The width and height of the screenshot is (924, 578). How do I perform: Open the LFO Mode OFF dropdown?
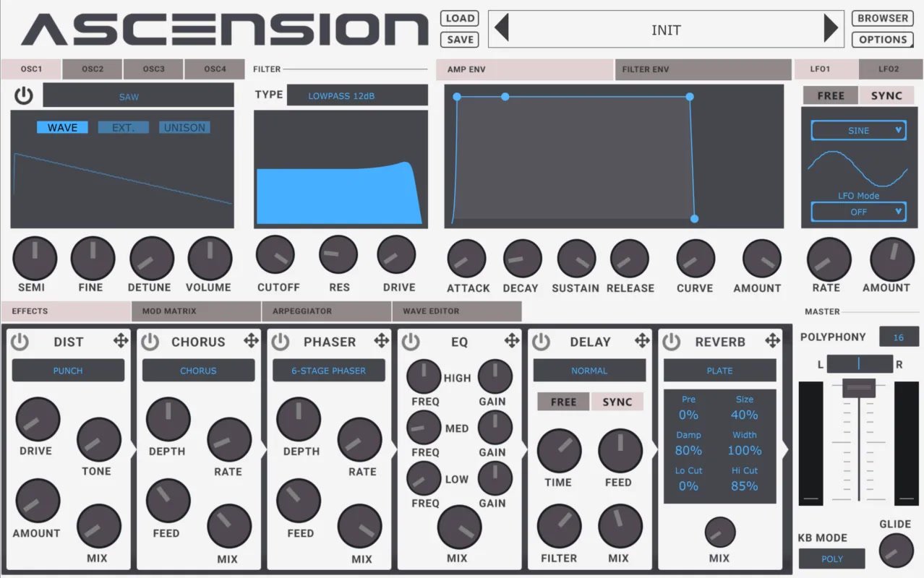(858, 212)
